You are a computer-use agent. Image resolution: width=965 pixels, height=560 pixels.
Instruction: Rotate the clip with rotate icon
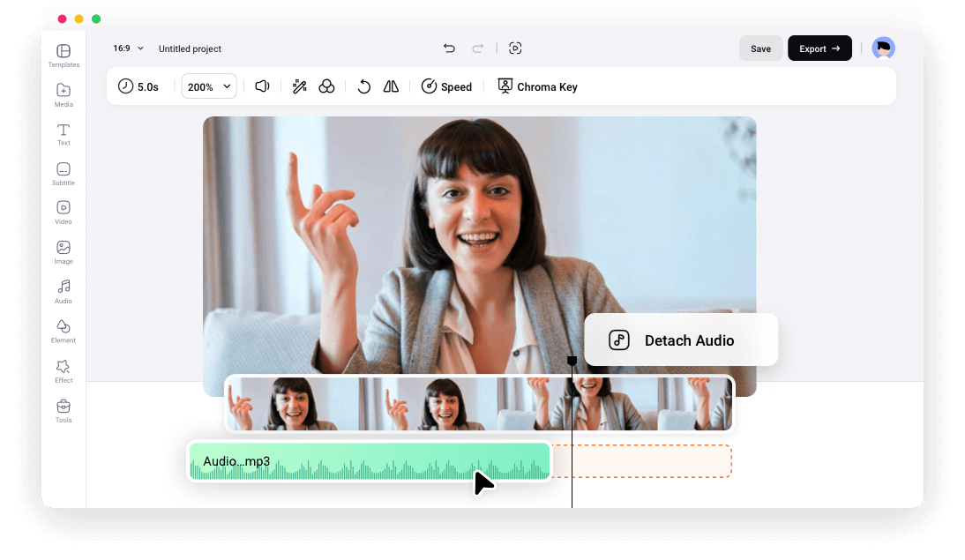pos(364,86)
